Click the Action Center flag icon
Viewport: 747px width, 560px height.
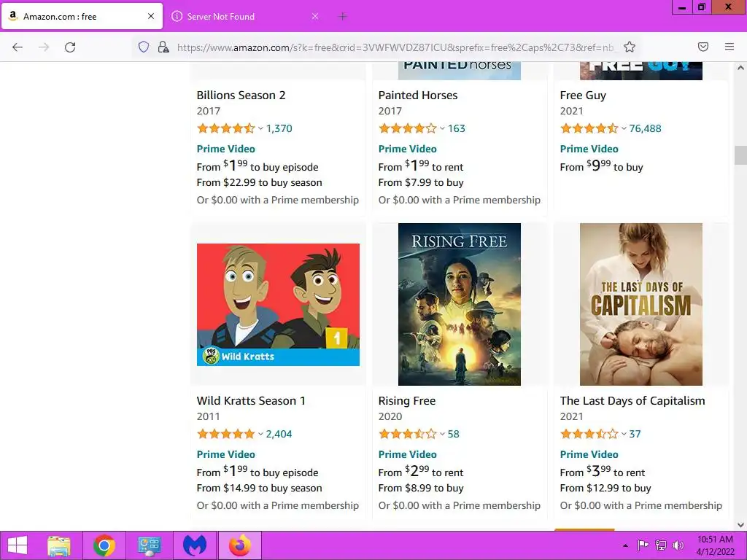point(643,545)
